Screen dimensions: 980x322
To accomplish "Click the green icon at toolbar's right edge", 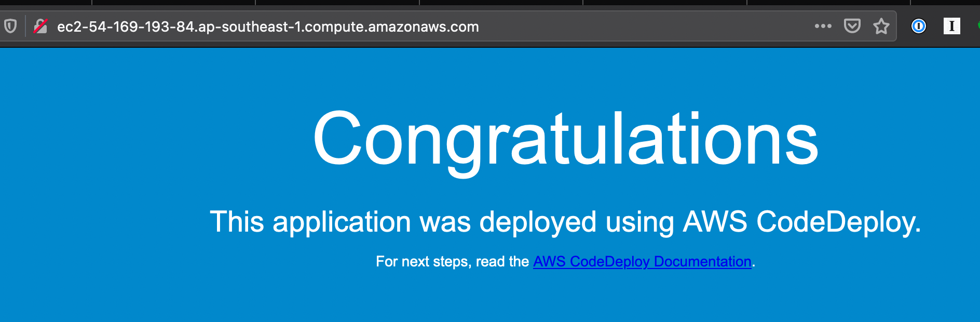I will 978,25.
